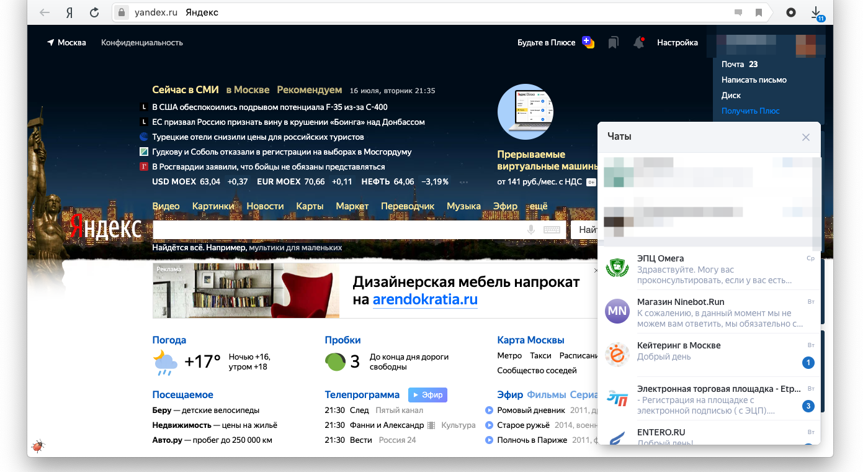Open the Маркет service
The height and width of the screenshot is (472, 868).
pyautogui.click(x=352, y=206)
